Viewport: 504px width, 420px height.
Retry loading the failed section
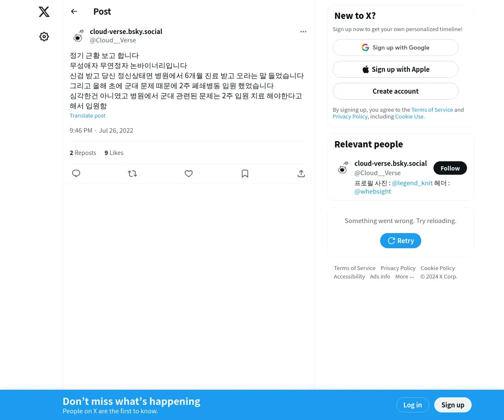tap(401, 241)
